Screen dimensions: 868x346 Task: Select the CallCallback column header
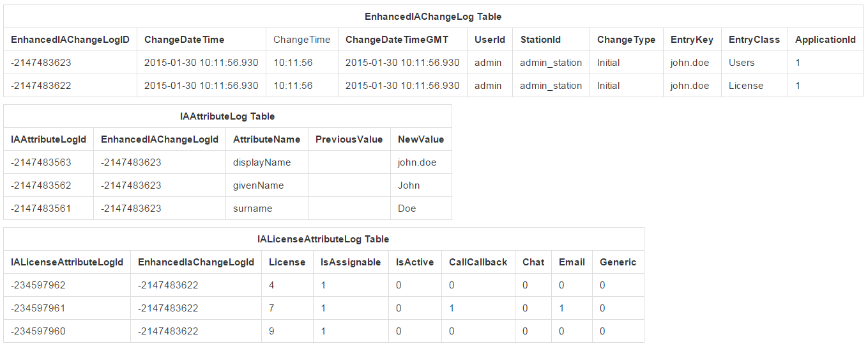point(478,262)
